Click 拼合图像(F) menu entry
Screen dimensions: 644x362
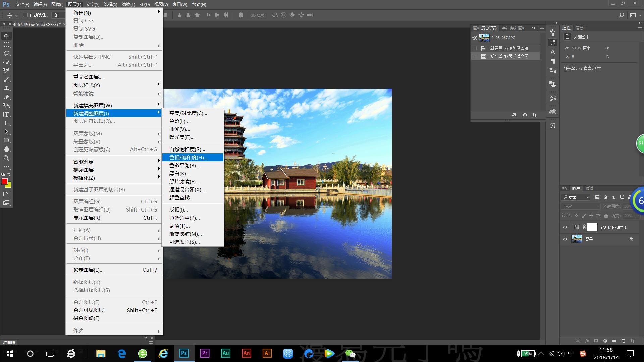click(x=87, y=318)
